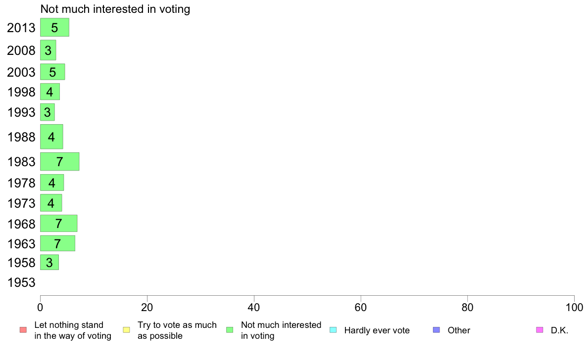The height and width of the screenshot is (364, 588).
Task: Click the 1958 bar
Action: 49,263
